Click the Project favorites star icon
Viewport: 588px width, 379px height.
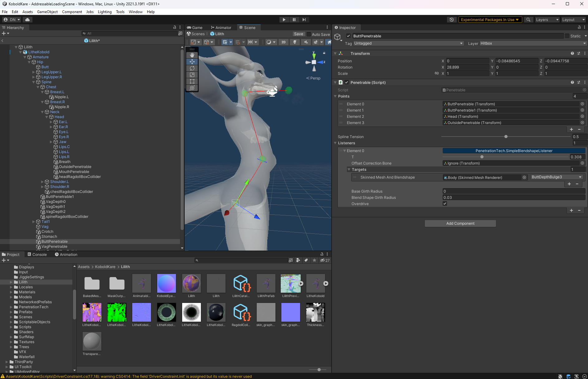[x=314, y=260]
